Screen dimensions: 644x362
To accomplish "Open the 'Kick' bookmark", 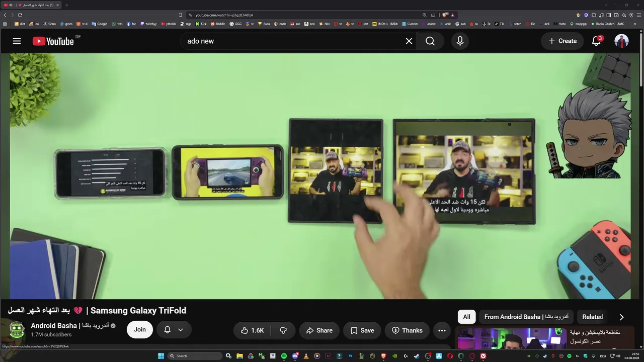I will (x=201, y=24).
